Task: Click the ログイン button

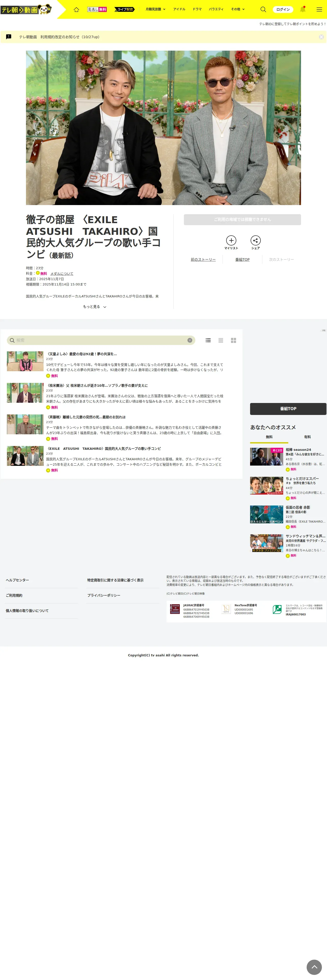Action: point(283,9)
